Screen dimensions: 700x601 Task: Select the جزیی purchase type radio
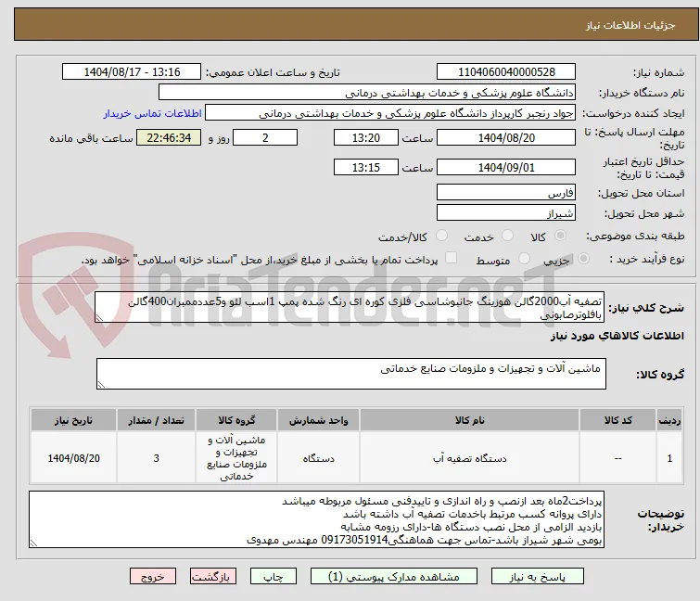click(x=583, y=259)
